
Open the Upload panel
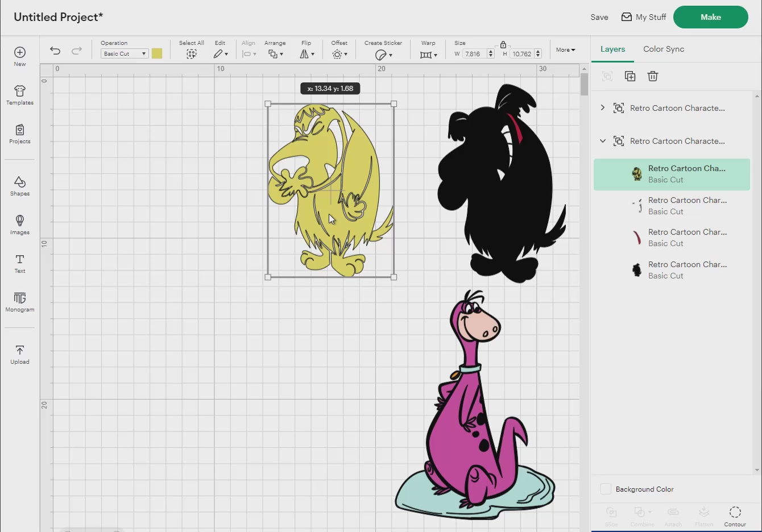(20, 354)
